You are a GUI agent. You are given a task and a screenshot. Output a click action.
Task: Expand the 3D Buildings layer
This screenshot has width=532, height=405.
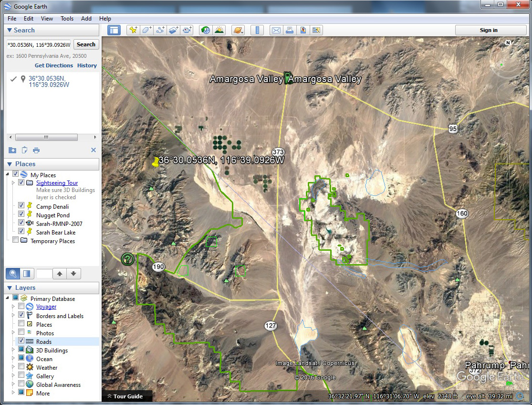tap(13, 349)
